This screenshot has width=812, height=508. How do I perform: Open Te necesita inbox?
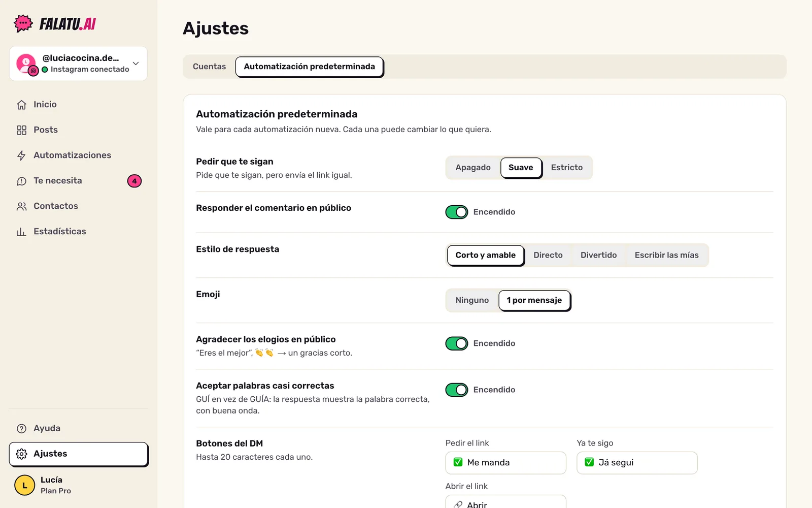click(x=79, y=181)
